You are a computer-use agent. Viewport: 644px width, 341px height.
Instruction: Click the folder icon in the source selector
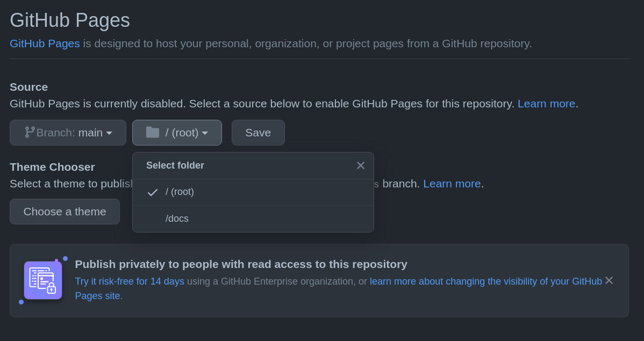[x=153, y=132]
